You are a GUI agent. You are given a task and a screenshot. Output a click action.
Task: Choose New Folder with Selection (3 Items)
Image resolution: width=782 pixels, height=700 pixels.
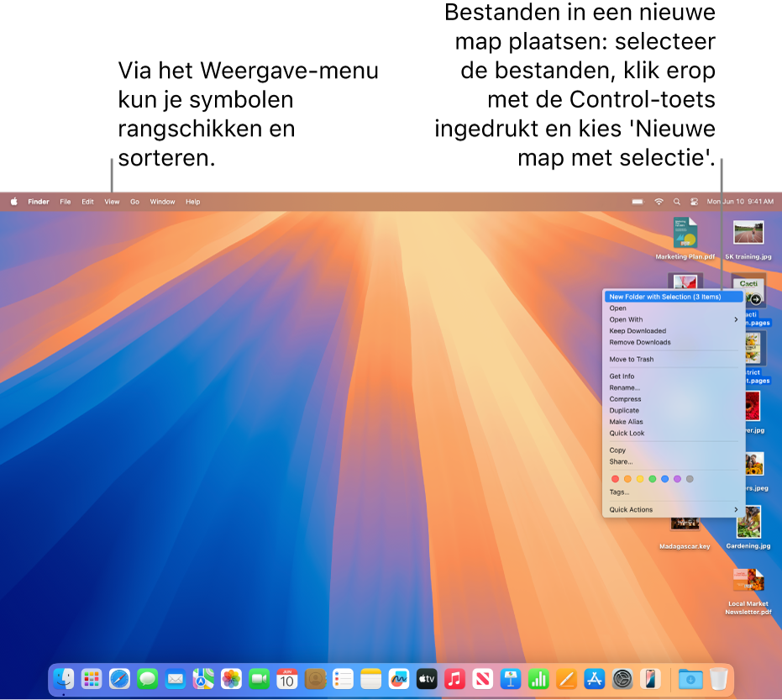pos(674,297)
